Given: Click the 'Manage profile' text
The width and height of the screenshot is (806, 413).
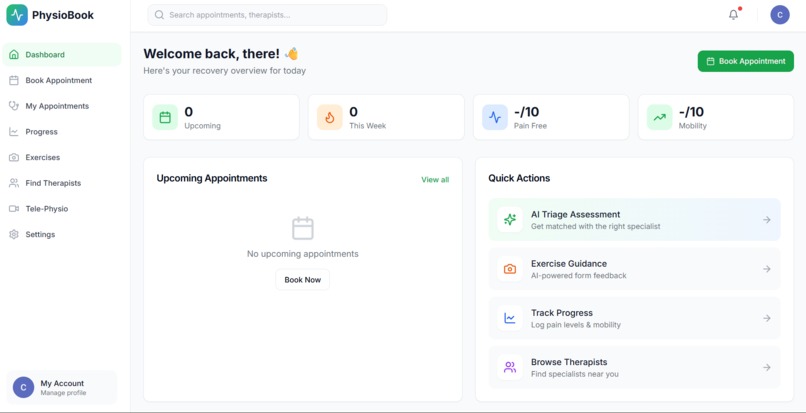Looking at the screenshot, I should [63, 393].
